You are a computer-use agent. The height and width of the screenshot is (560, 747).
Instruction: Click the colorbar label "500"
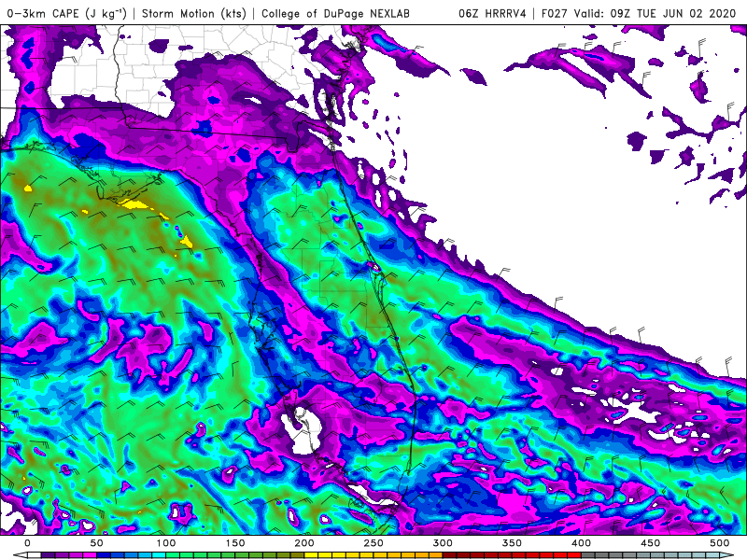click(x=719, y=543)
